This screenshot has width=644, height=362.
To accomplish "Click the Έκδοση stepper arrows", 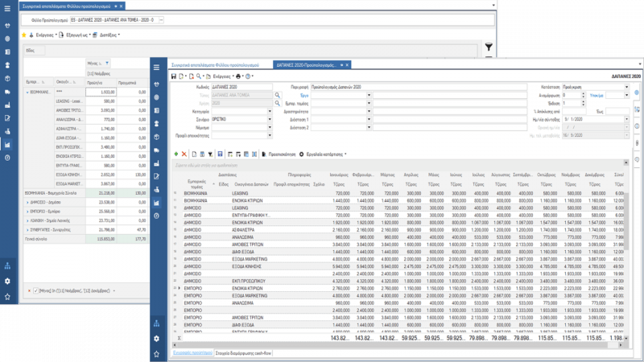I will coord(583,104).
